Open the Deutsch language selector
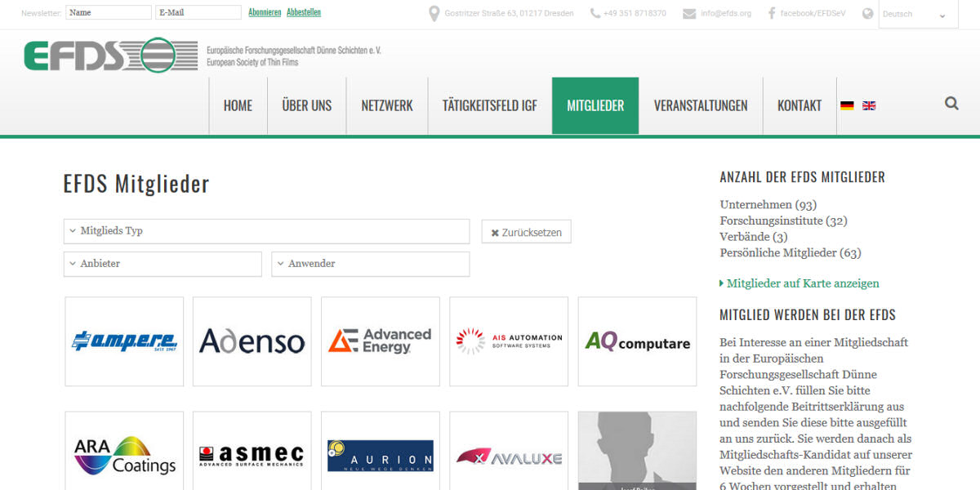This screenshot has width=980, height=490. click(918, 14)
